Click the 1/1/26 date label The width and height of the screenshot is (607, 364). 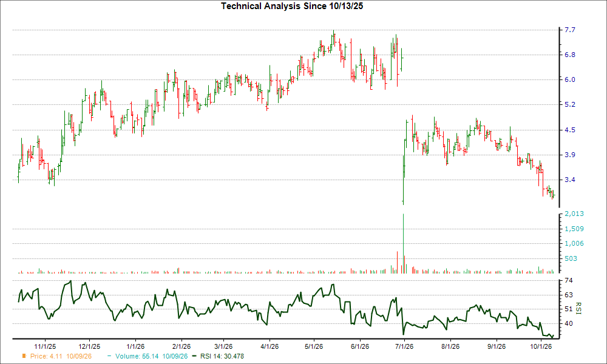[x=135, y=346]
